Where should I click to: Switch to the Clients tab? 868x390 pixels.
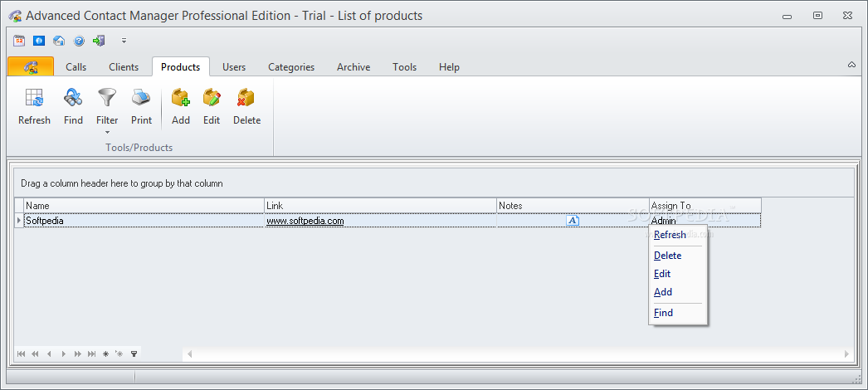click(x=124, y=67)
